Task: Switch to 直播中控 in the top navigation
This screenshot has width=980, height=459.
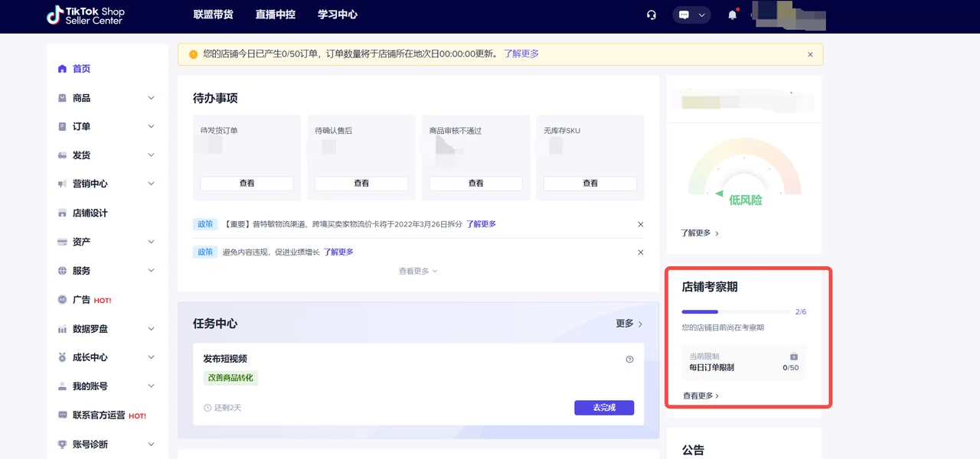Action: tap(275, 14)
